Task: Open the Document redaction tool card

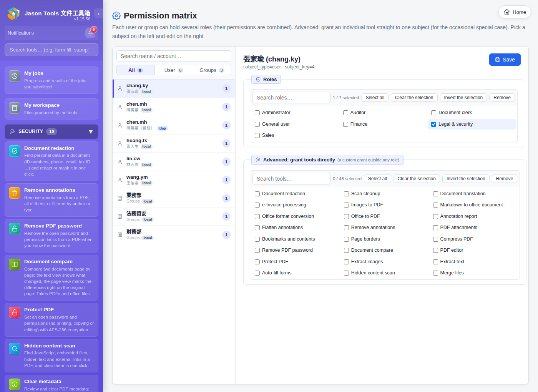Action: coord(51,161)
